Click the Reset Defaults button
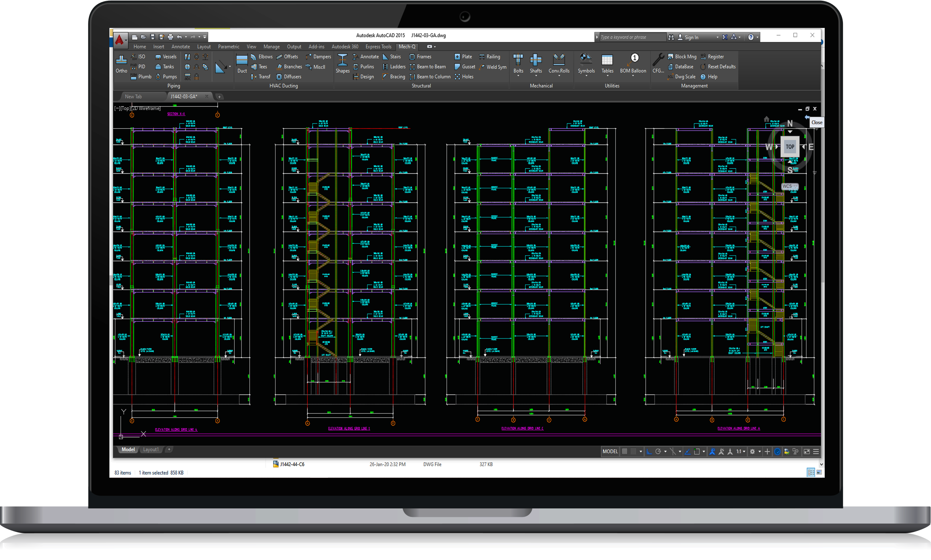 pos(721,67)
